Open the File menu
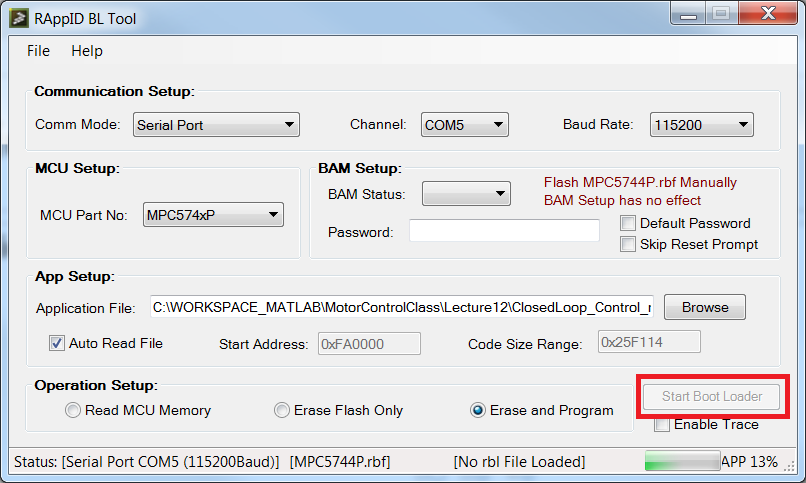Image resolution: width=806 pixels, height=483 pixels. tap(38, 51)
